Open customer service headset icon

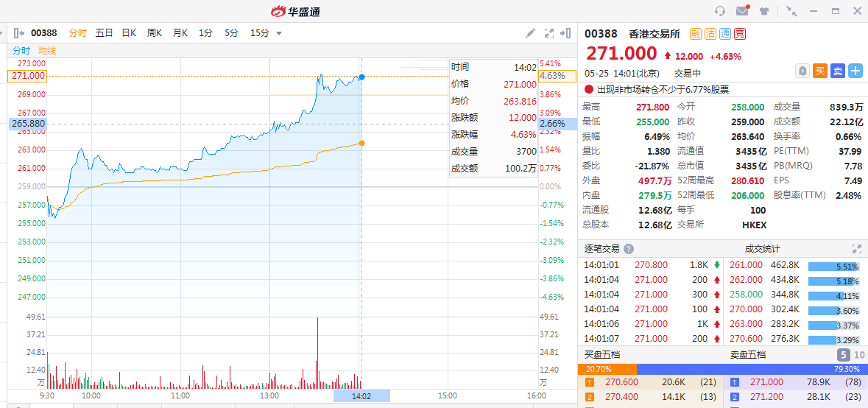720,11
